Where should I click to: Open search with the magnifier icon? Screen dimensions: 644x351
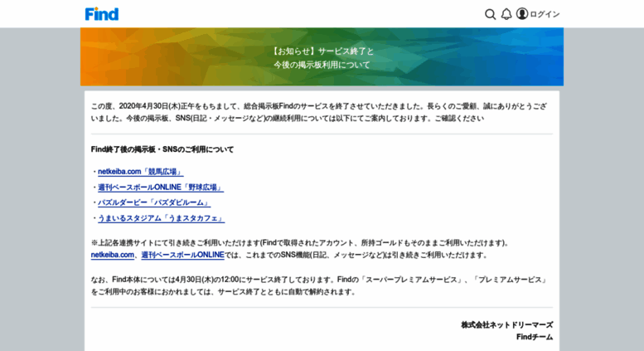(490, 14)
